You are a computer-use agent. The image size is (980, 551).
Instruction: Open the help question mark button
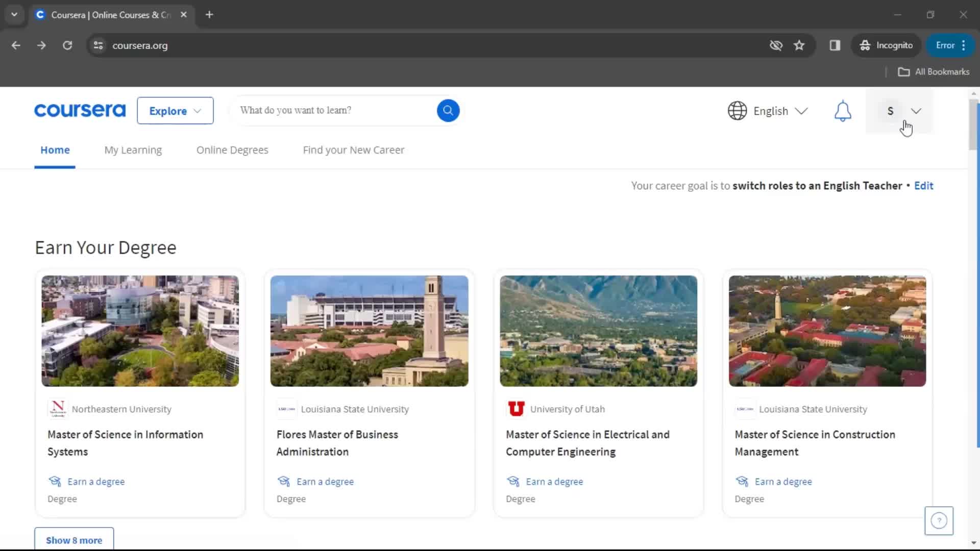[x=939, y=520]
